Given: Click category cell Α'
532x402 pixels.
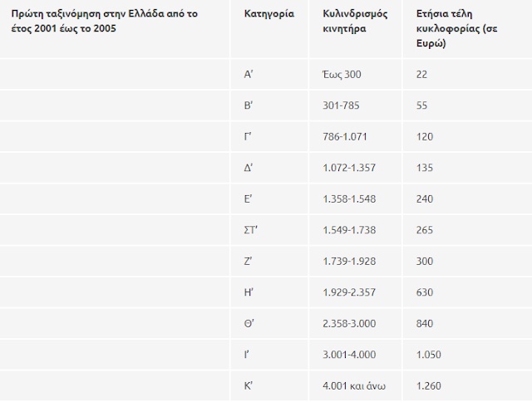Looking at the screenshot, I should click(x=249, y=75).
